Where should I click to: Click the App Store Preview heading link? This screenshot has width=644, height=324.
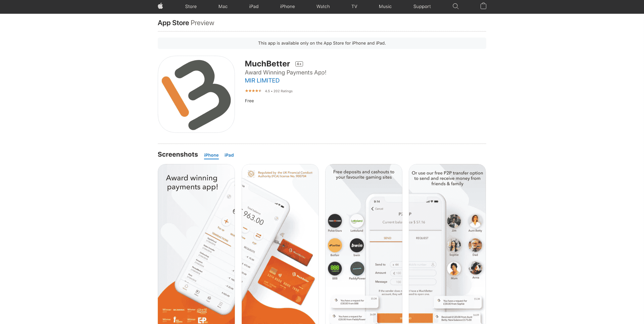186,23
